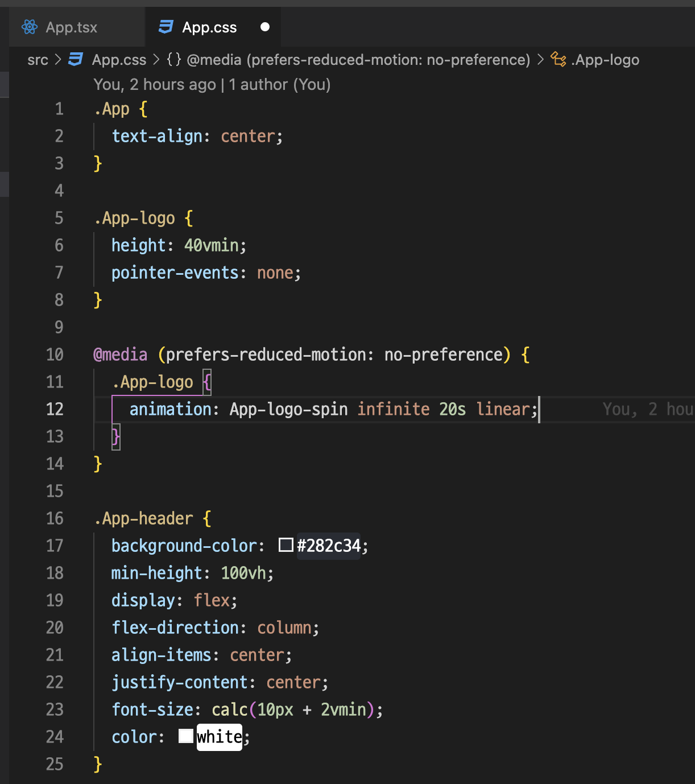This screenshot has width=695, height=784.
Task: Click the linear timing value
Action: tap(503, 409)
